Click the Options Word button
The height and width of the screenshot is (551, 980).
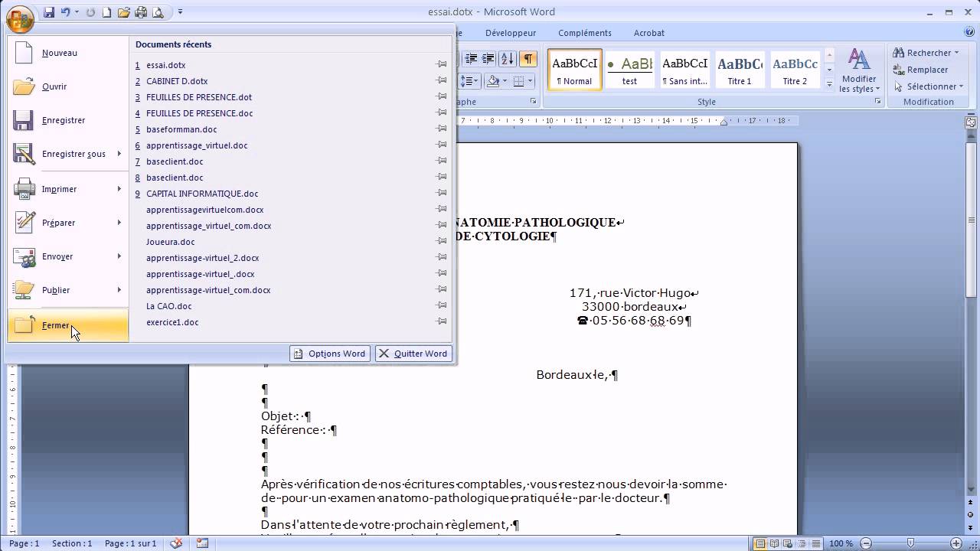tap(330, 354)
